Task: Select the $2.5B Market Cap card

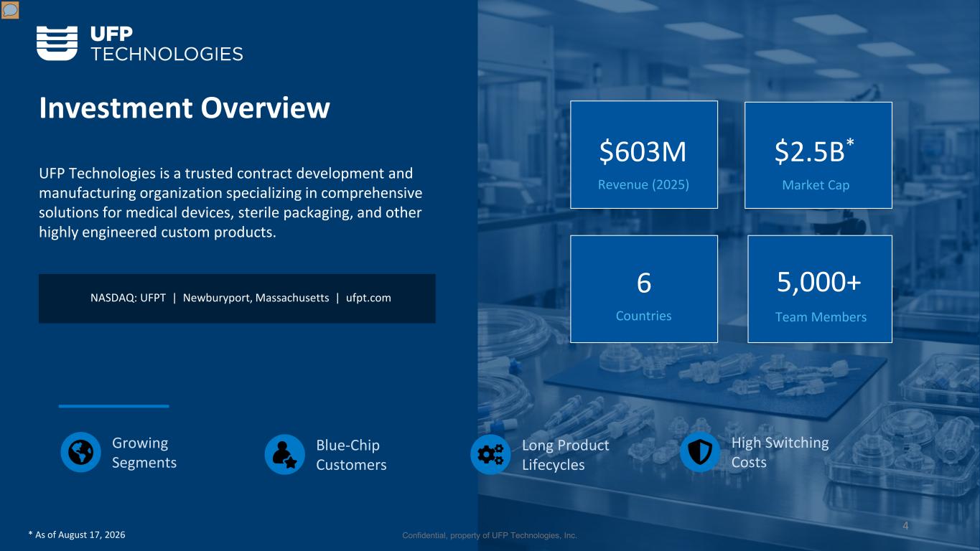Action: [818, 155]
